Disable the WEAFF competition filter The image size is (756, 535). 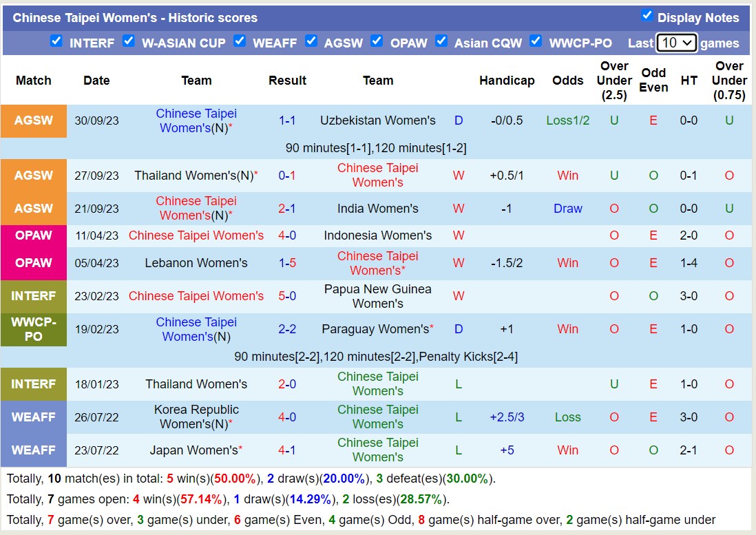[x=240, y=41]
